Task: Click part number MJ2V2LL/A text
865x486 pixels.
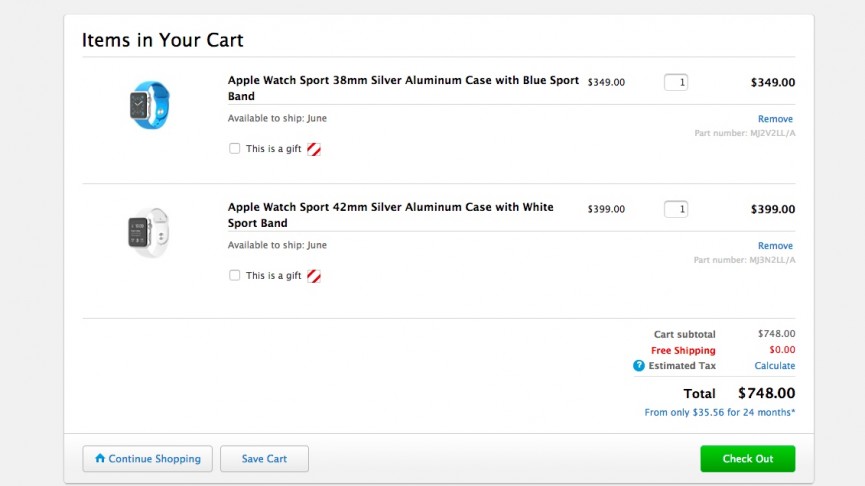Action: point(745,133)
